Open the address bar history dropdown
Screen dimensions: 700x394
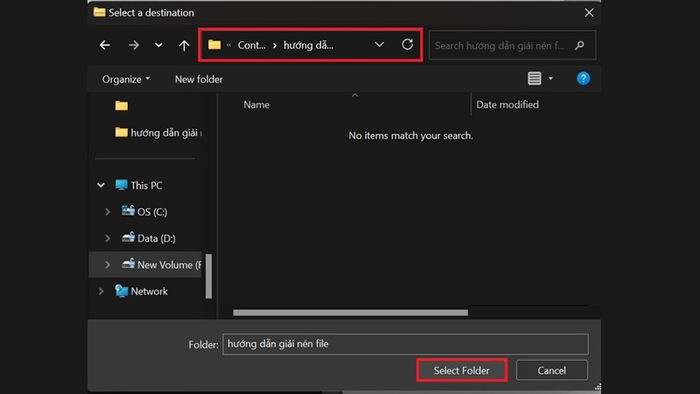tap(379, 45)
